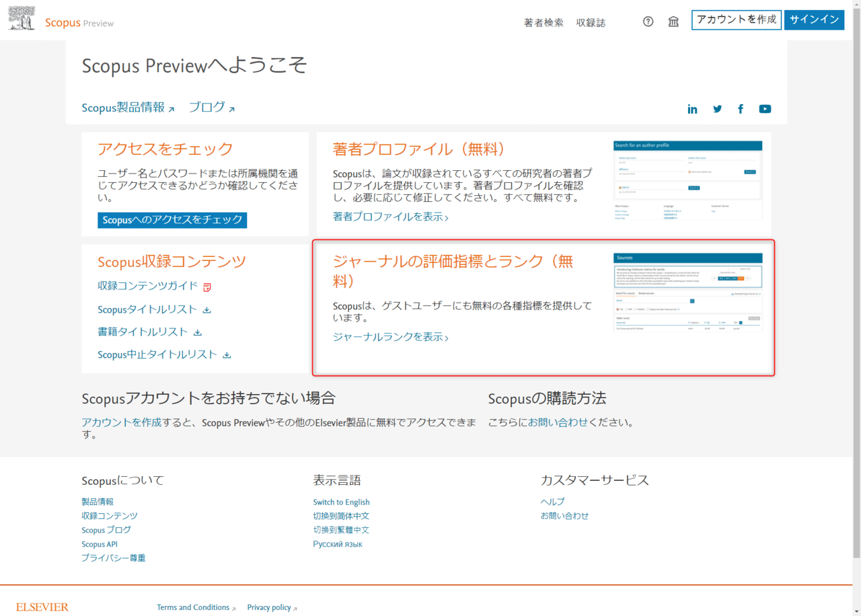Download 書籍タイトルリスト link

[143, 332]
